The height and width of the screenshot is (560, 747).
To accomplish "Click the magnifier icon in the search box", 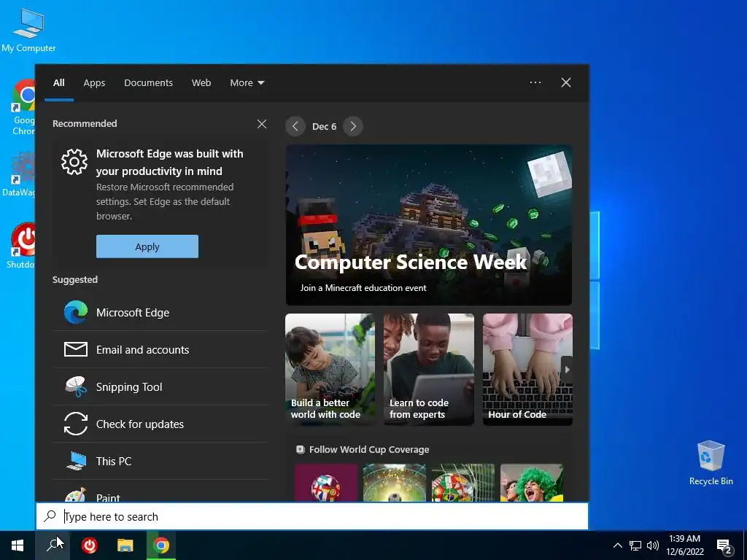I will [50, 516].
